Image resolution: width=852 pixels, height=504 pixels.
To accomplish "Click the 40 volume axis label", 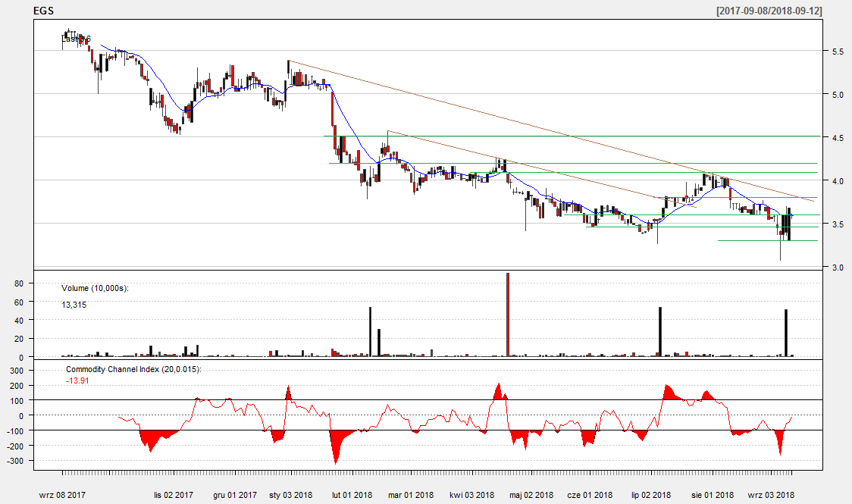I will [19, 321].
